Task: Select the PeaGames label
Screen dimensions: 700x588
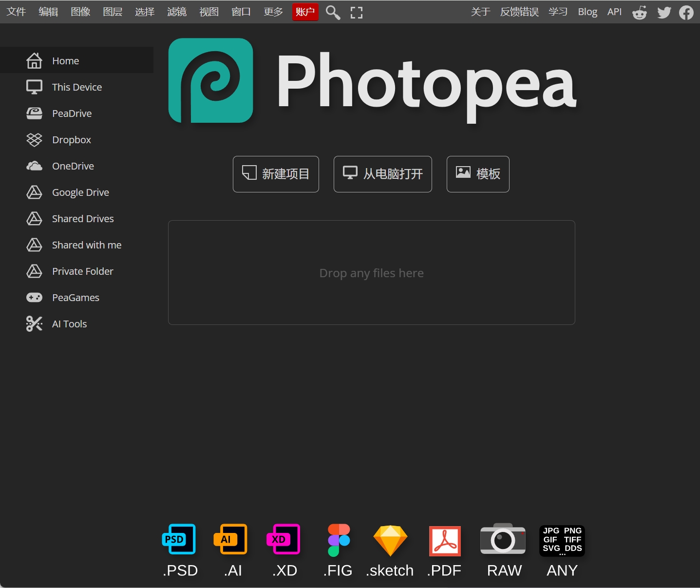Action: [76, 298]
